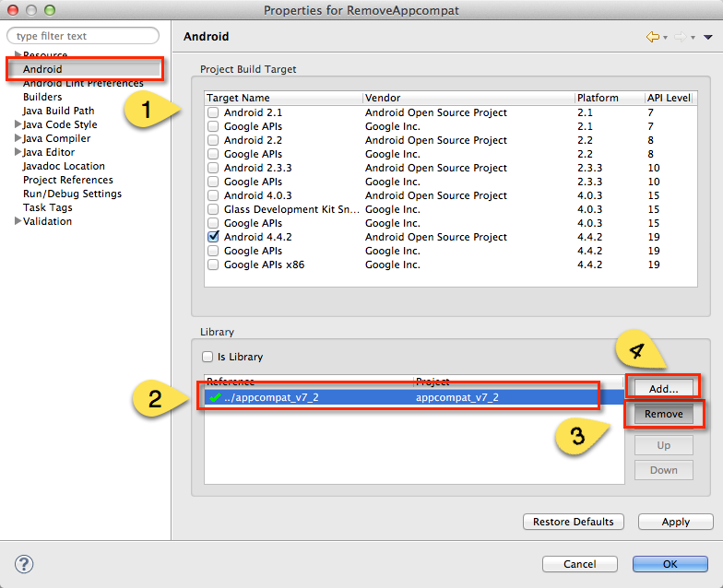This screenshot has width=723, height=588.
Task: Expand the Java Compiler tree node
Action: click(x=18, y=138)
